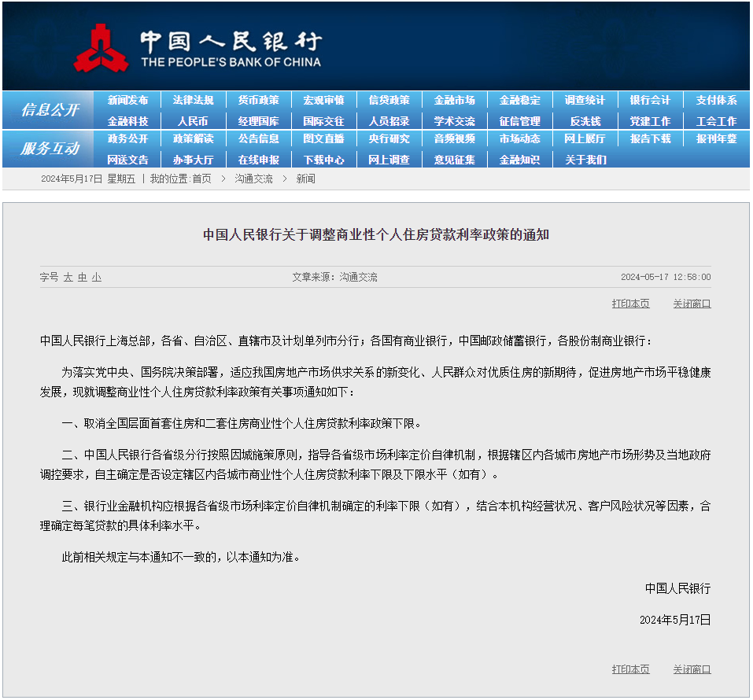This screenshot has width=753, height=700.
Task: Open 央行研究 navigation link
Action: (x=389, y=138)
